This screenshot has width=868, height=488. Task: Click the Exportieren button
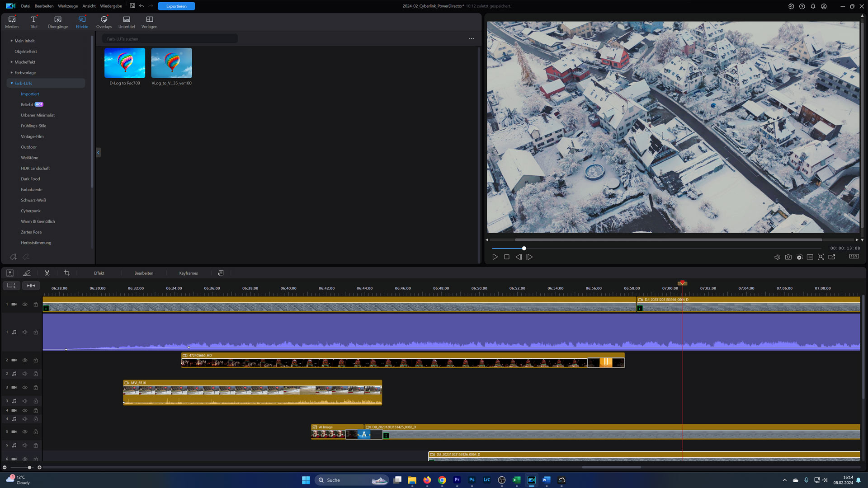[x=176, y=6]
